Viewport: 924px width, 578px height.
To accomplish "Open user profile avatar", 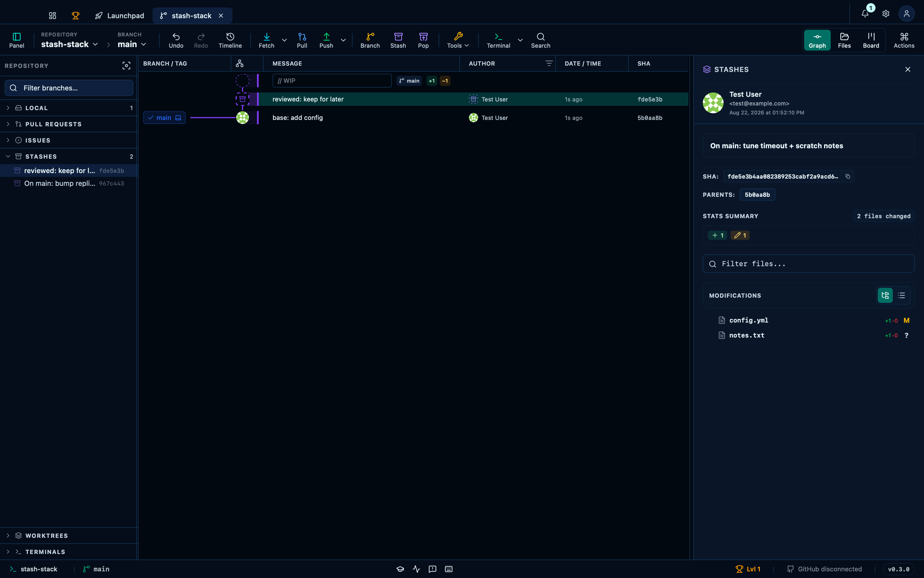I will pos(906,14).
